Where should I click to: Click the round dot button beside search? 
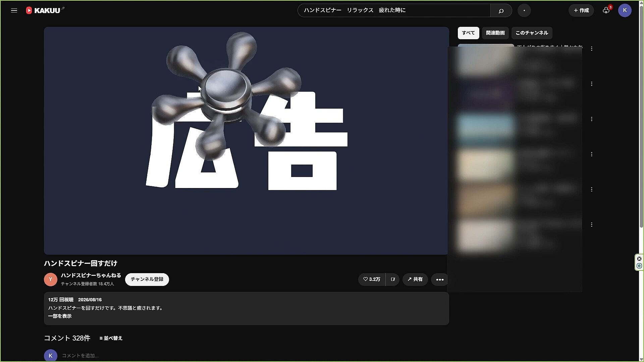524,10
